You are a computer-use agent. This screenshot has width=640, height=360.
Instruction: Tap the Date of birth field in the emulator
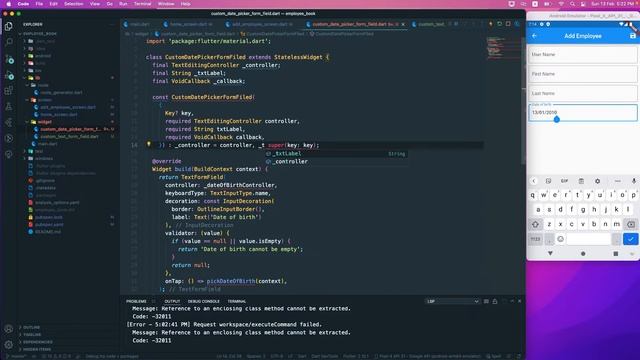[583, 112]
